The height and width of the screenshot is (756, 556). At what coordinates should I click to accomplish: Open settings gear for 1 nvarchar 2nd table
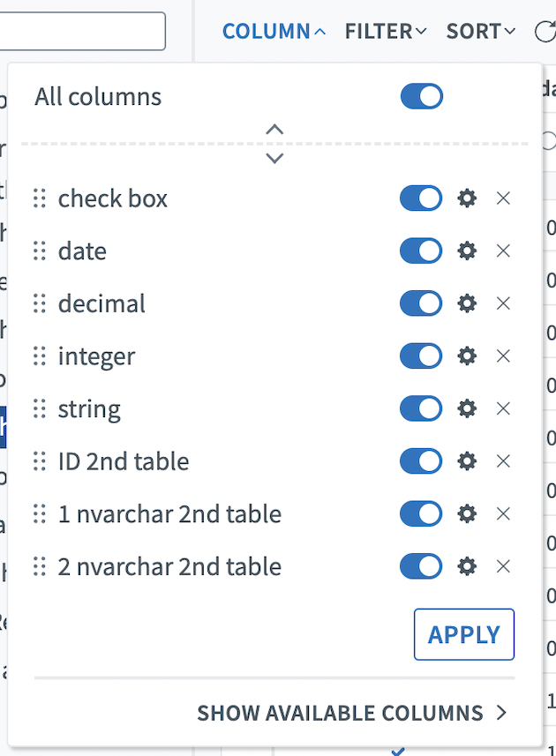[467, 514]
